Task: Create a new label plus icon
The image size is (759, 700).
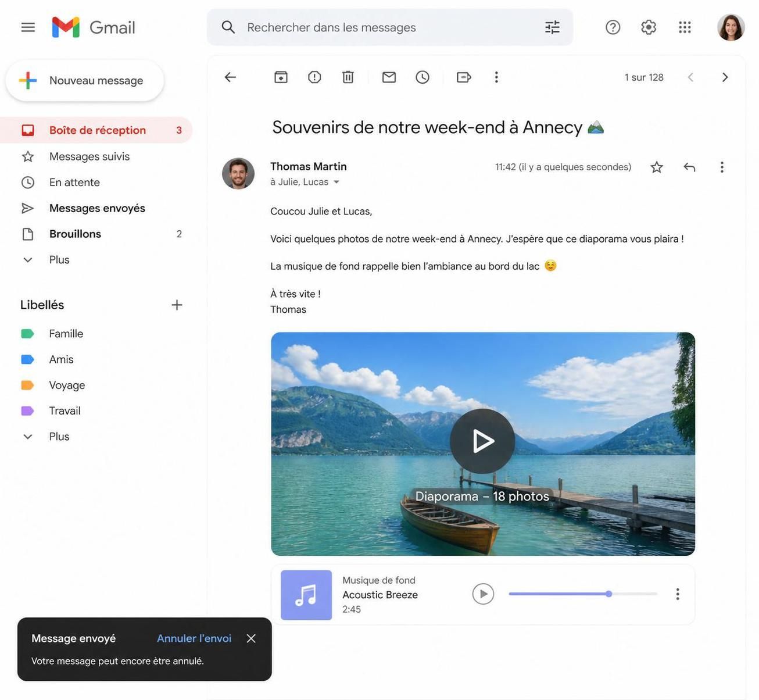Action: coord(177,305)
